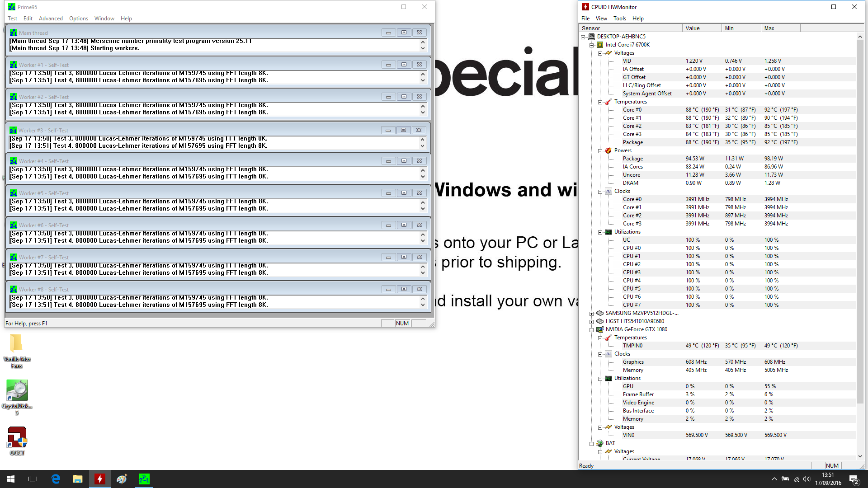
Task: Collapse the DESKTOP-AEHBNC5 tree node
Action: 583,37
